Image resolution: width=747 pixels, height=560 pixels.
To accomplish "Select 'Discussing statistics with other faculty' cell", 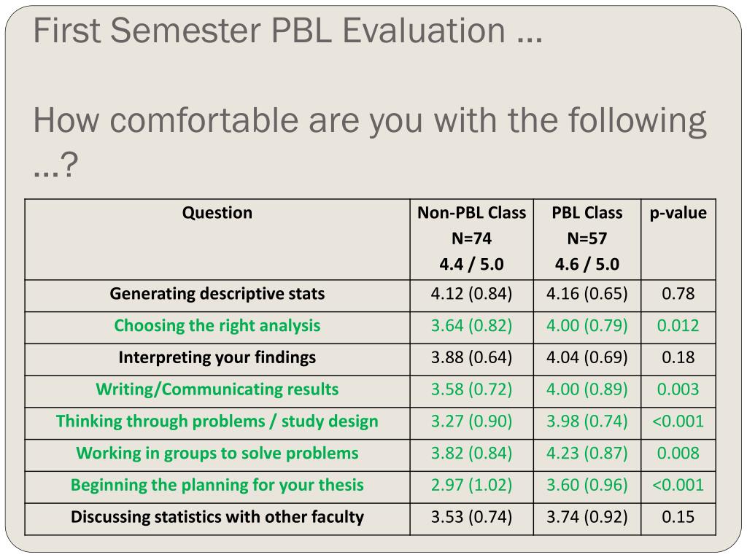I will [x=217, y=517].
